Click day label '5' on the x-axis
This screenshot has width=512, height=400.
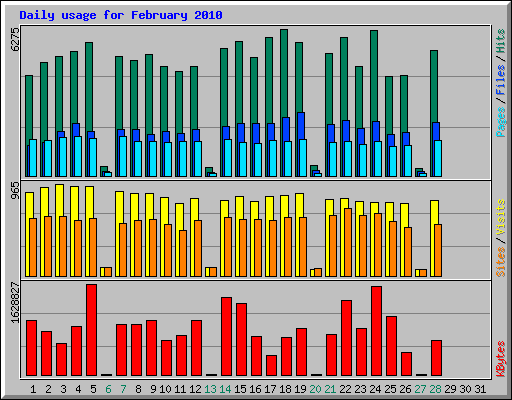(93, 389)
